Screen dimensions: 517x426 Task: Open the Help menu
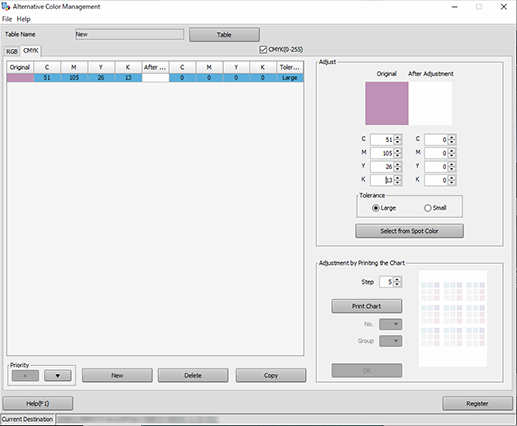point(24,19)
